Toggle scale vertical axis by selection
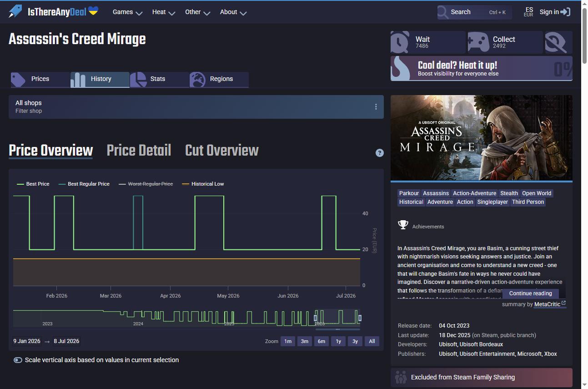Viewport: 588px width, 389px height. tap(18, 360)
